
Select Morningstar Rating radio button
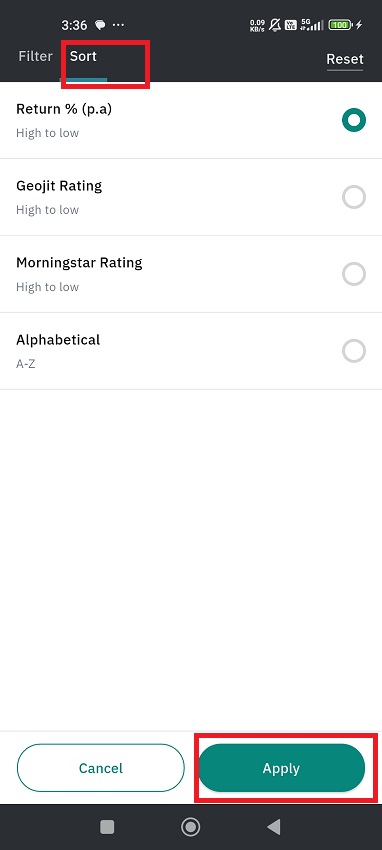click(354, 274)
